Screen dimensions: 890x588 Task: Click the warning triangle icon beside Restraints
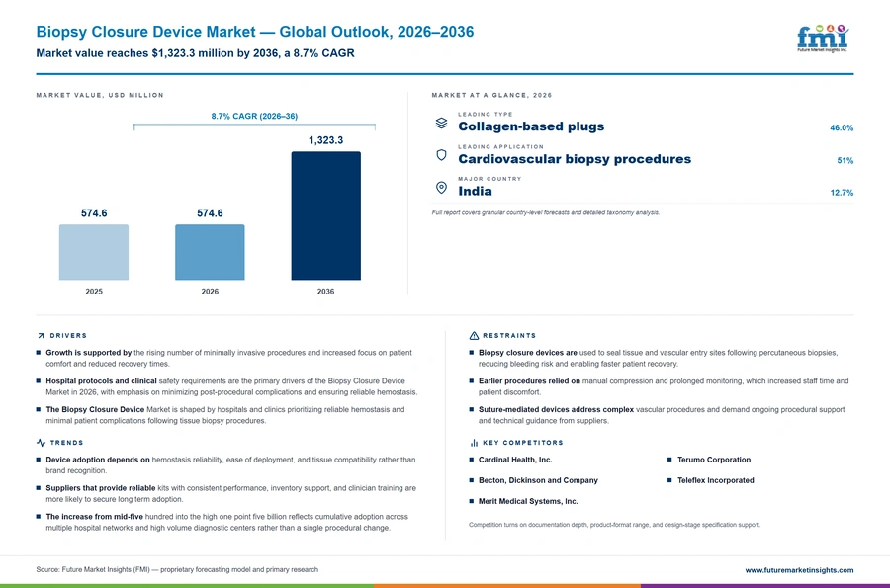pyautogui.click(x=474, y=336)
